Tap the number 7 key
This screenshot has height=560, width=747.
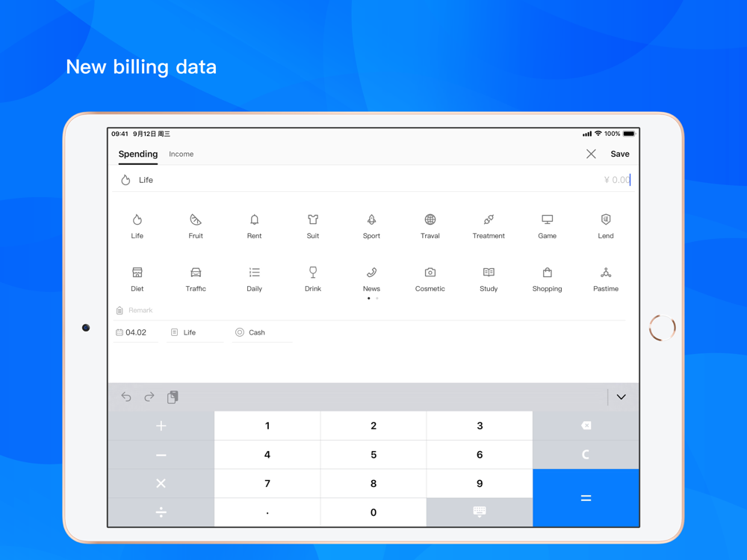[267, 483]
